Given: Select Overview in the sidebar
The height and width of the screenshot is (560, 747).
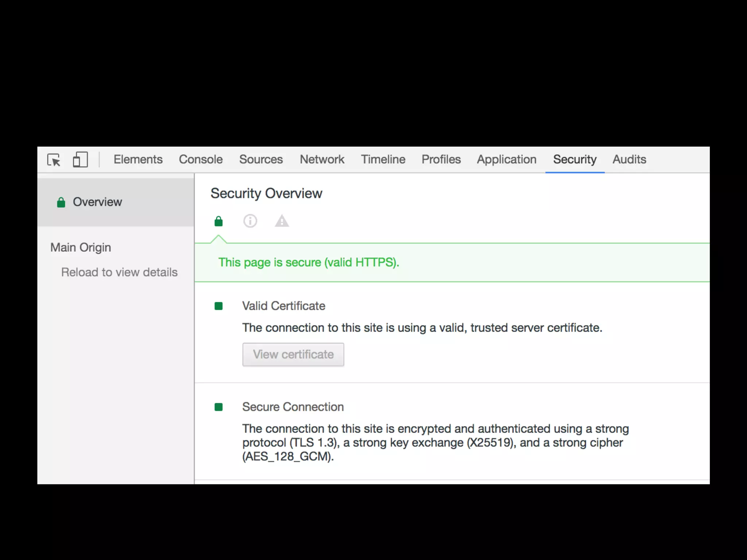Looking at the screenshot, I should pos(97,202).
